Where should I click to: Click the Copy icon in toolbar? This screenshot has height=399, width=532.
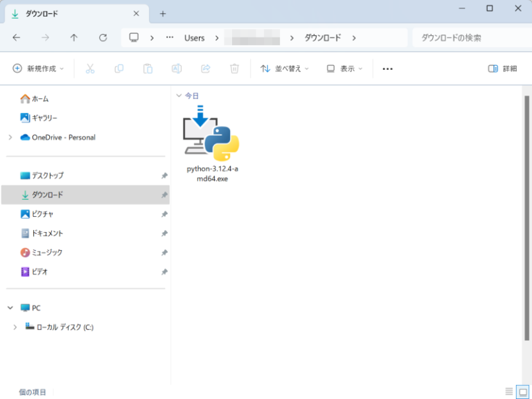point(119,69)
